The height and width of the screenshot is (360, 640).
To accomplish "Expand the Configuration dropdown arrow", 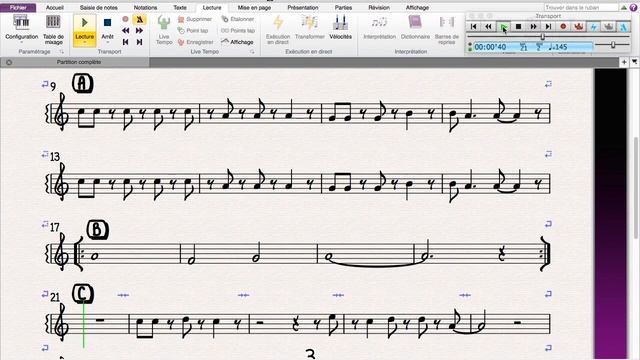I will pyautogui.click(x=22, y=42).
